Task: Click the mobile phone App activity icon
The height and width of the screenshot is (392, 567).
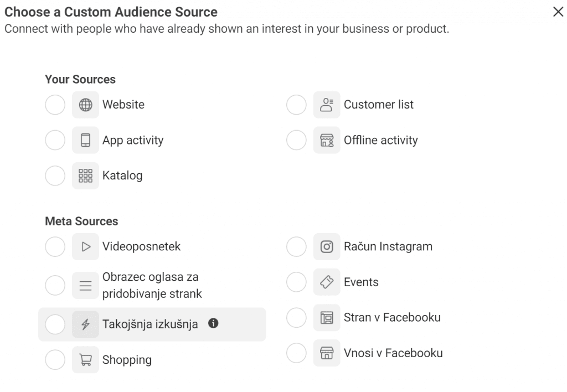Action: pyautogui.click(x=85, y=140)
